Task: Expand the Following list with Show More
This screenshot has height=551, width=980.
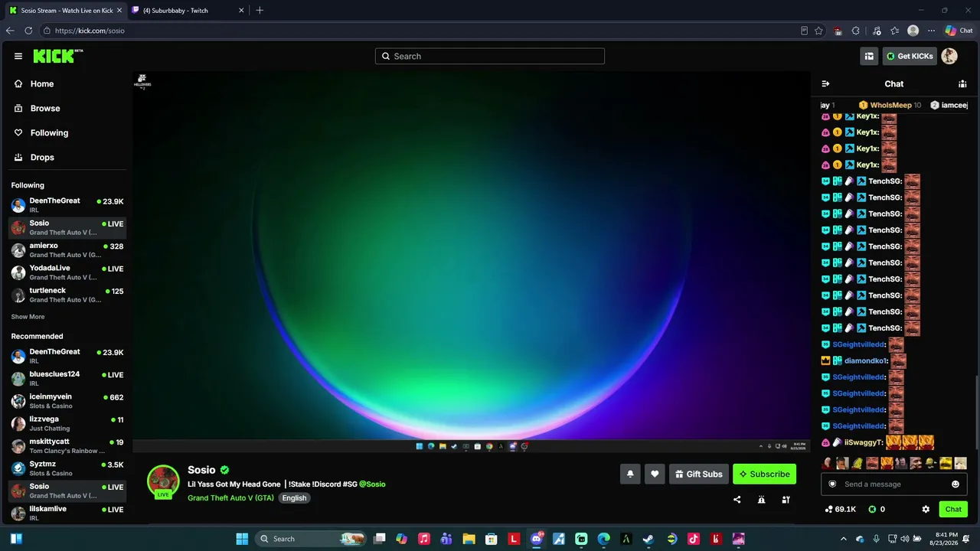Action: (x=28, y=317)
